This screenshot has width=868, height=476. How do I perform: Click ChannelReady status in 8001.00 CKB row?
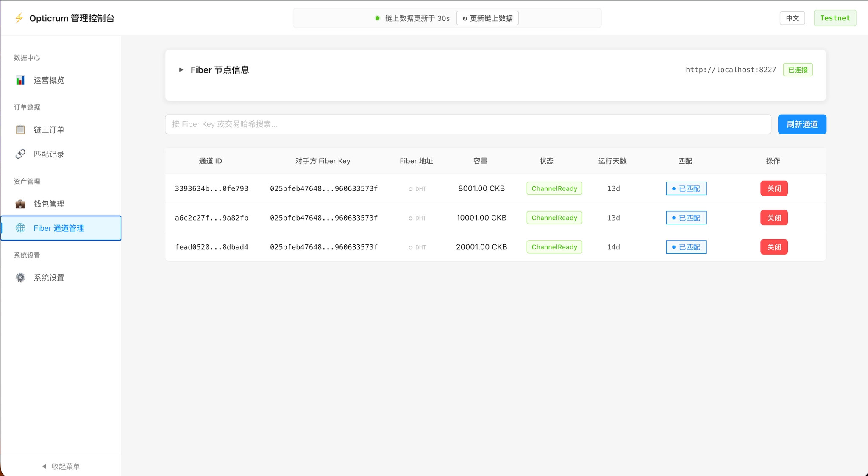554,188
